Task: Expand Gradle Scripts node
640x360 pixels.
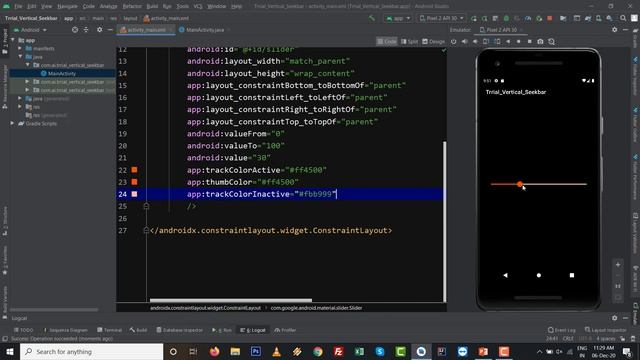Action: coord(13,123)
